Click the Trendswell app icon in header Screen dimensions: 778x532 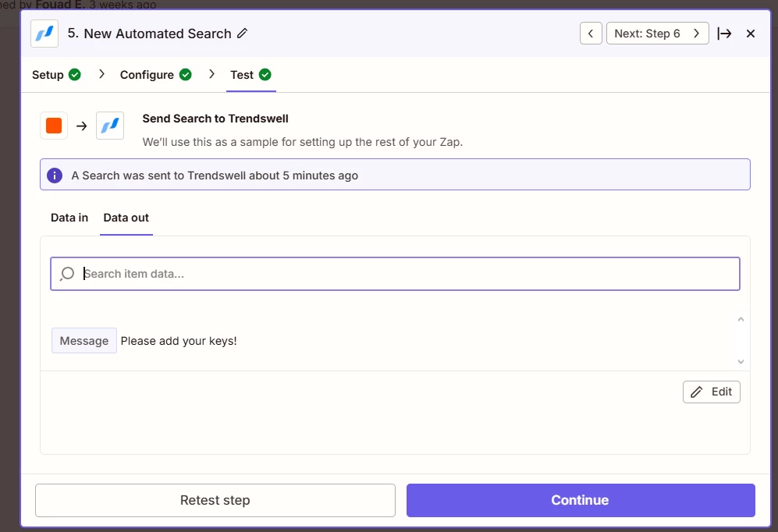(x=44, y=34)
